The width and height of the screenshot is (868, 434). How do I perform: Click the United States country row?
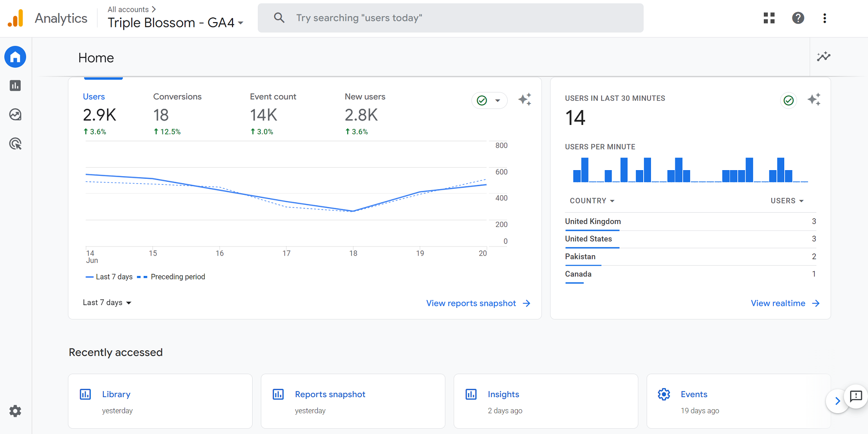click(690, 239)
